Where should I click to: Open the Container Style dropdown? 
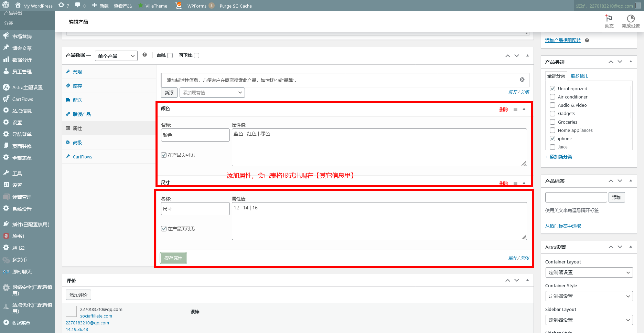(589, 296)
